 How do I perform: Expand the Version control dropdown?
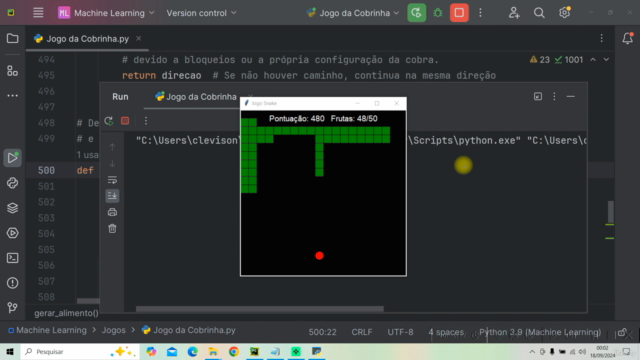201,13
